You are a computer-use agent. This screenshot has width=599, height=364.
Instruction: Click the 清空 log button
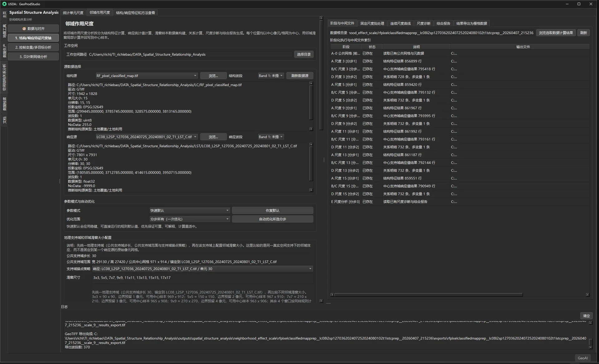click(x=586, y=316)
